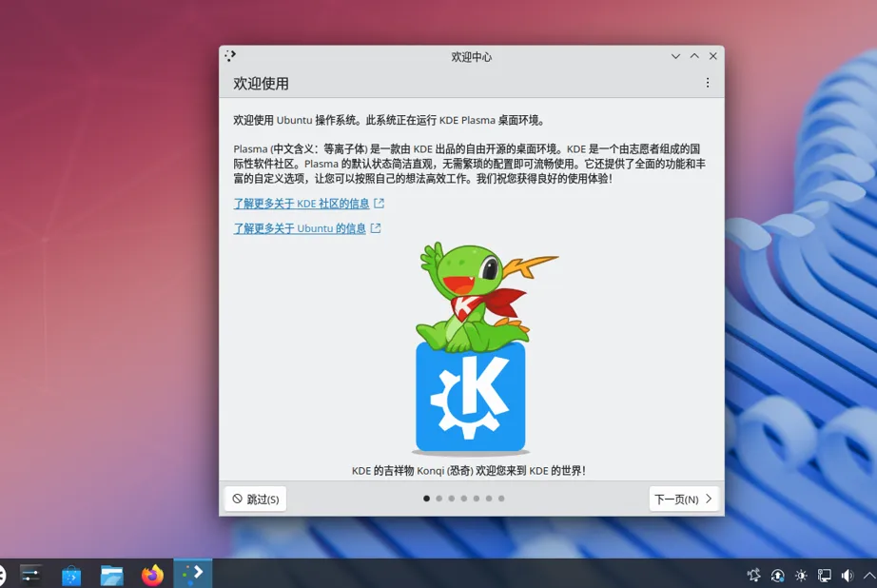Click the system updates tray icon

pyautogui.click(x=777, y=575)
